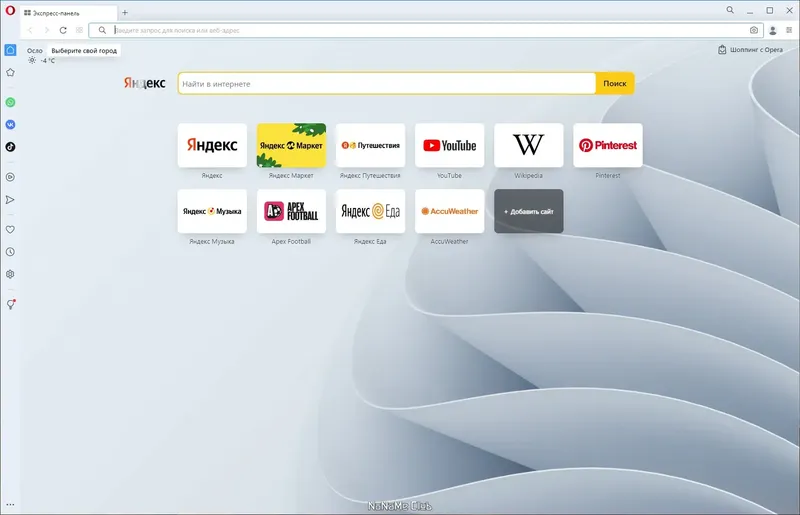Screen dimensions: 800x515
Task: Open the Player in sidebar
Action: 10,177
